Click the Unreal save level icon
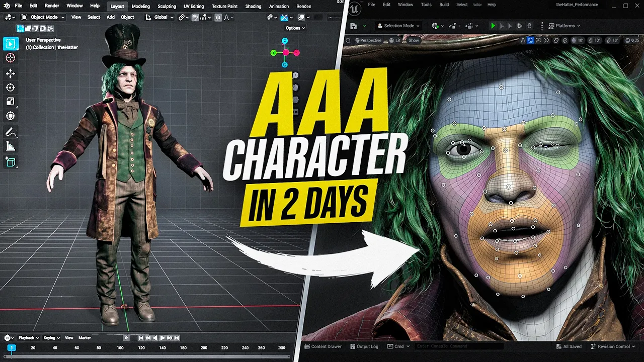 click(x=353, y=26)
